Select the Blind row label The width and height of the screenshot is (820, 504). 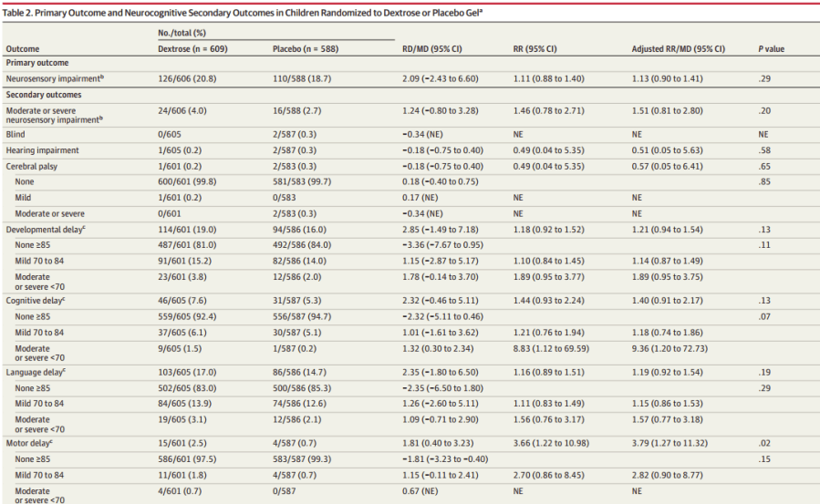[x=16, y=134]
